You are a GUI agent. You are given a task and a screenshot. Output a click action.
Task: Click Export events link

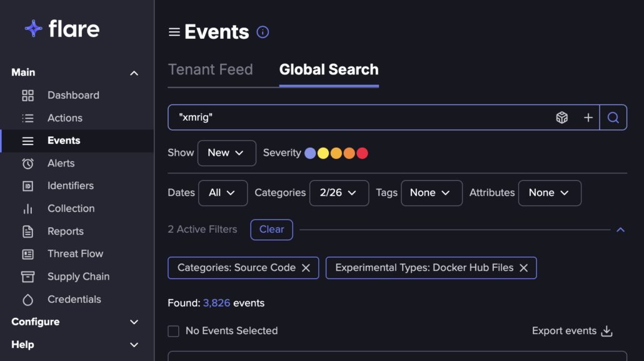click(x=571, y=331)
